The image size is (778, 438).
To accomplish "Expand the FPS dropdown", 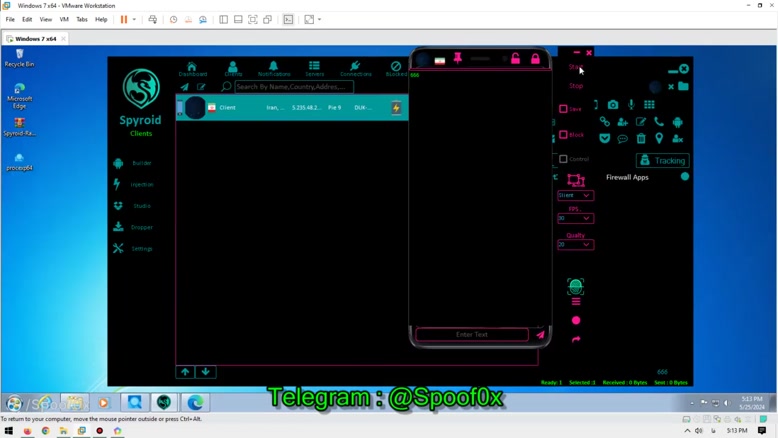I will (x=575, y=218).
